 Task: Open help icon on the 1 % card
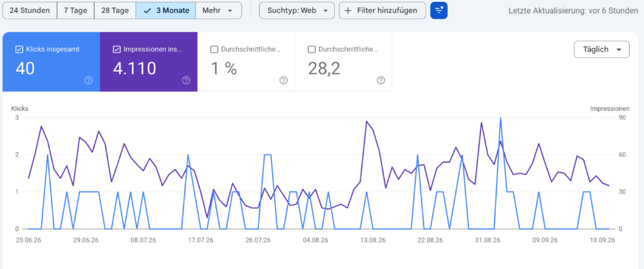click(x=283, y=80)
